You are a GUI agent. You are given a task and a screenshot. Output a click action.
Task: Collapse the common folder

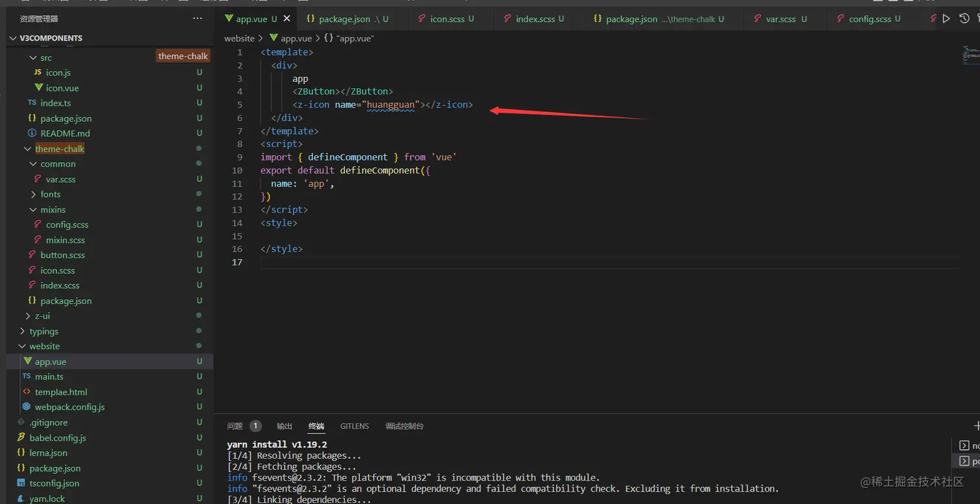pos(34,164)
